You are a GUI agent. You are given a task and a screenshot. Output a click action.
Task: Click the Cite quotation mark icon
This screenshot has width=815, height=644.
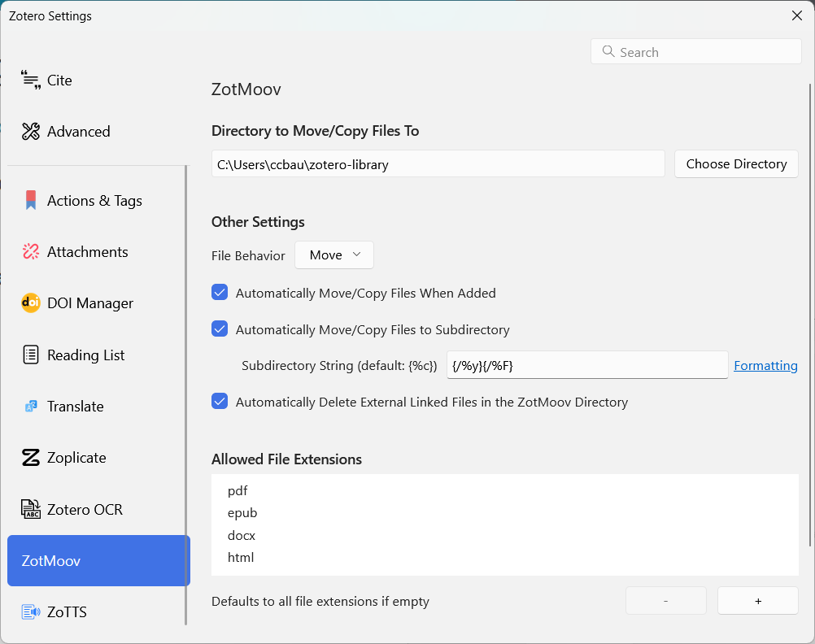(x=31, y=80)
